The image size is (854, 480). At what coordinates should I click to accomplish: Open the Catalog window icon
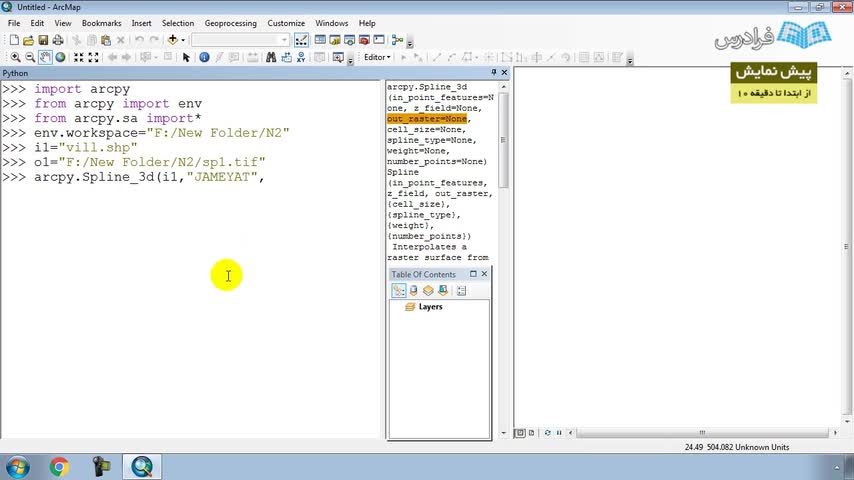coord(335,40)
